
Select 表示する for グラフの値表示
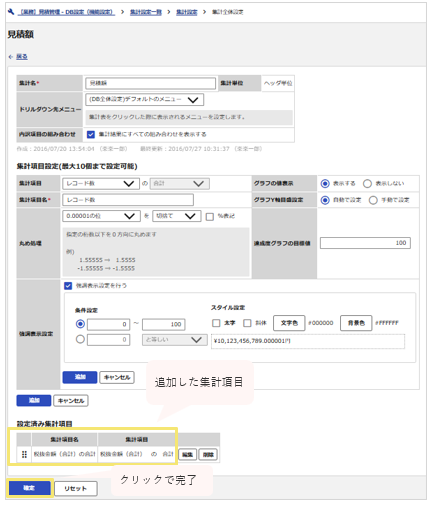click(325, 183)
